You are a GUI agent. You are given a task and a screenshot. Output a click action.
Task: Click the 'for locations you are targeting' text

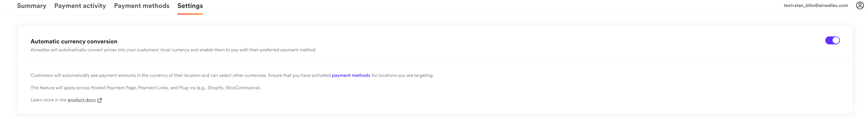(402, 76)
